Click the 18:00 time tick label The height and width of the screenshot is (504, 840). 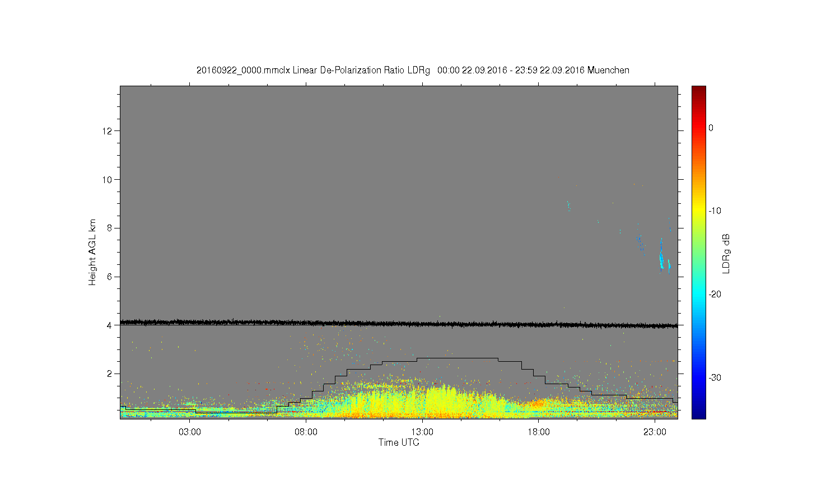[x=539, y=432]
